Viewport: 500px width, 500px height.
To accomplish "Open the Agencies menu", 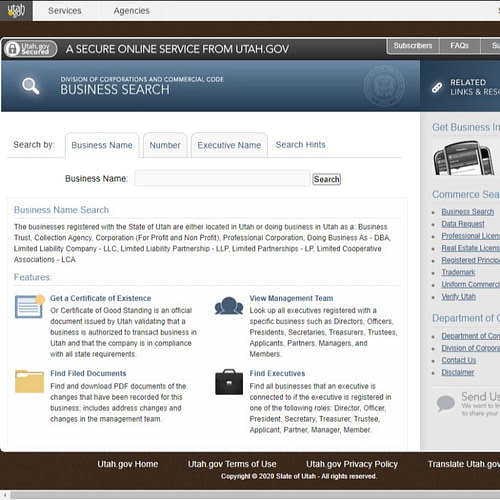I will [x=131, y=11].
